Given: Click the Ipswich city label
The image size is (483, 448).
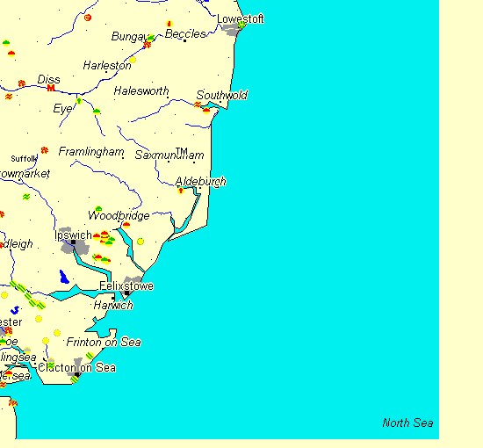Looking at the screenshot, I should 73,235.
